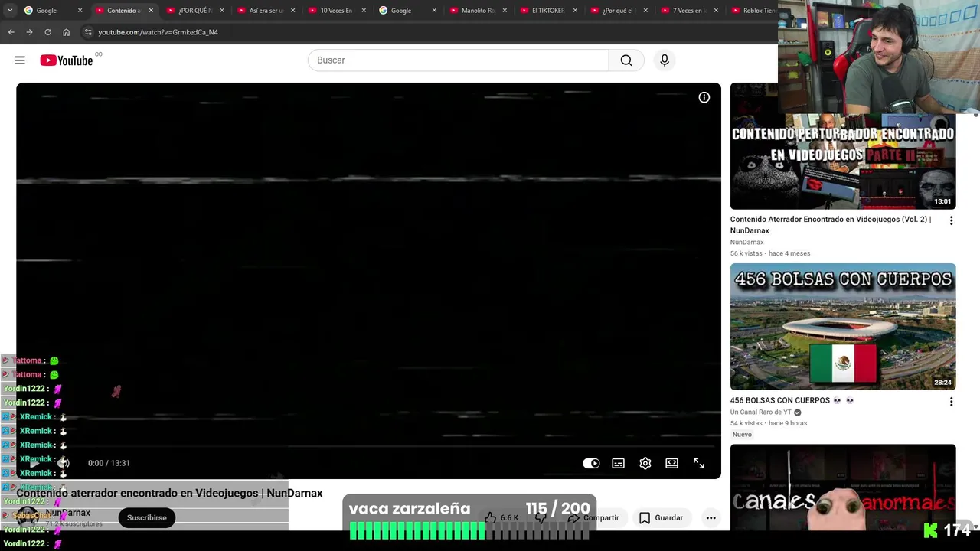
Task: Open NunDarnax channel under Vol. 2 video
Action: tap(747, 243)
